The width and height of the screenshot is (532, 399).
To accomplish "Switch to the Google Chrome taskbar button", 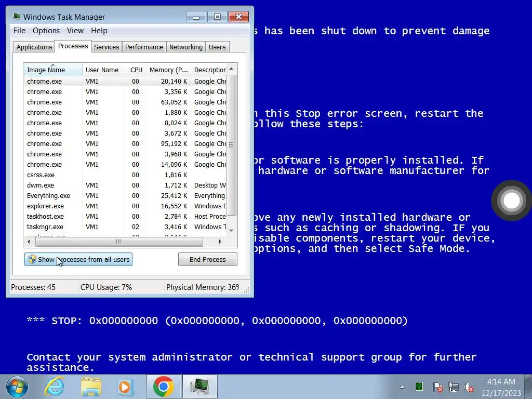I will pos(164,387).
